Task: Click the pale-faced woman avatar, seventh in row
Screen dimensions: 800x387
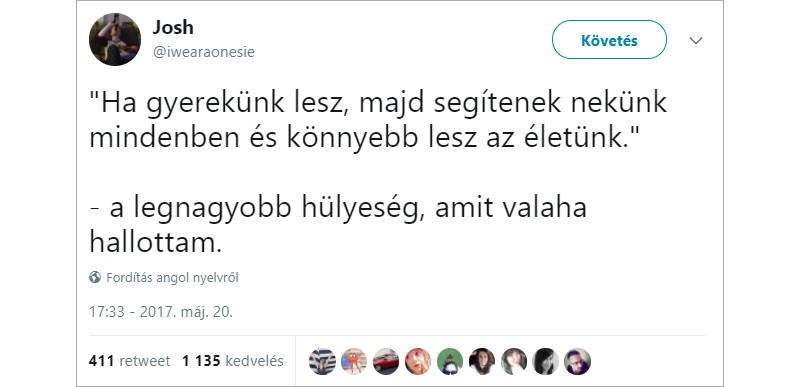Action: coord(514,362)
